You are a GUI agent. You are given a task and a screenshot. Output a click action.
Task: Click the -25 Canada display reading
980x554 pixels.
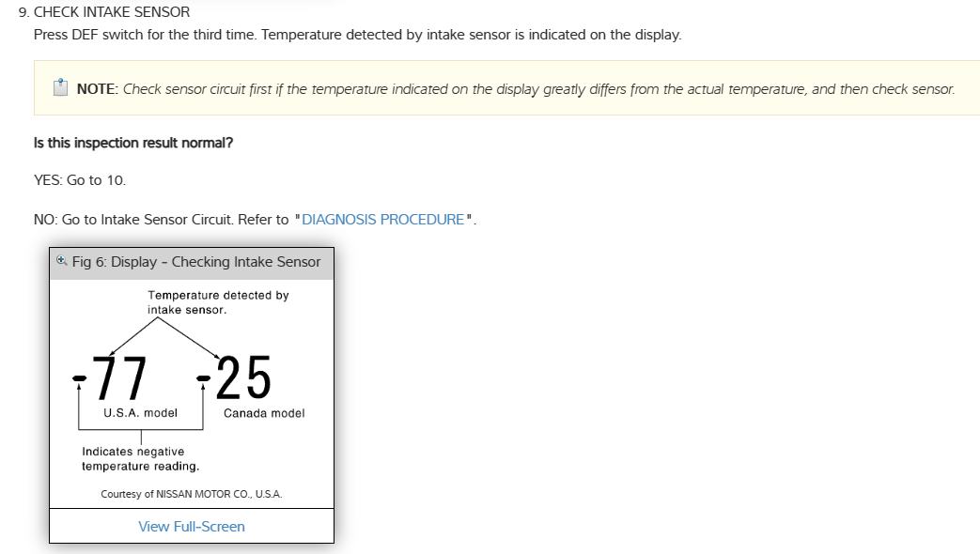[x=237, y=378]
